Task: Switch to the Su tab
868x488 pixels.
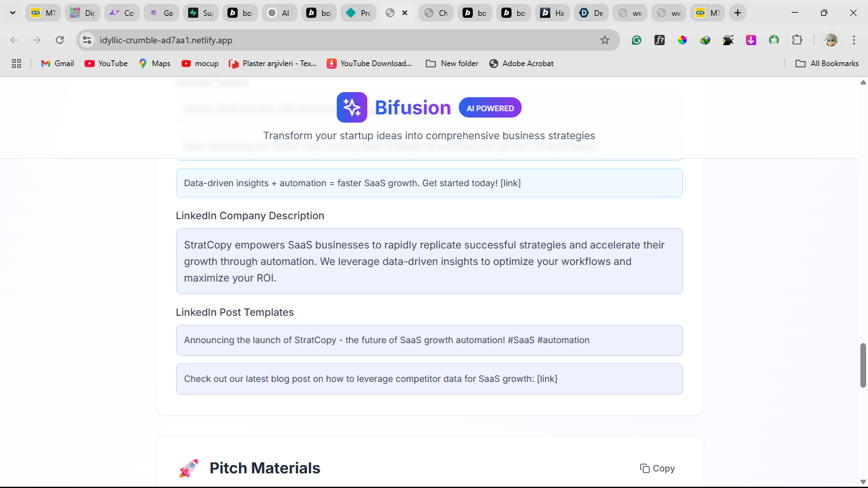Action: 200,13
